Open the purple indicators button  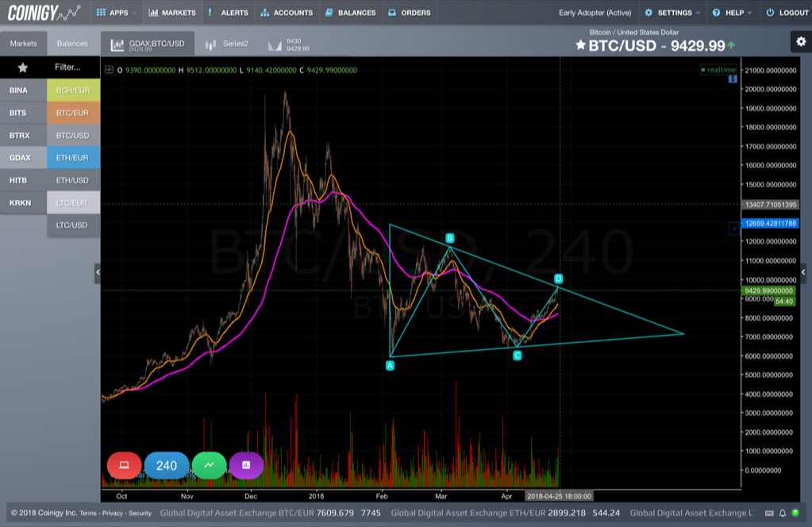246,465
